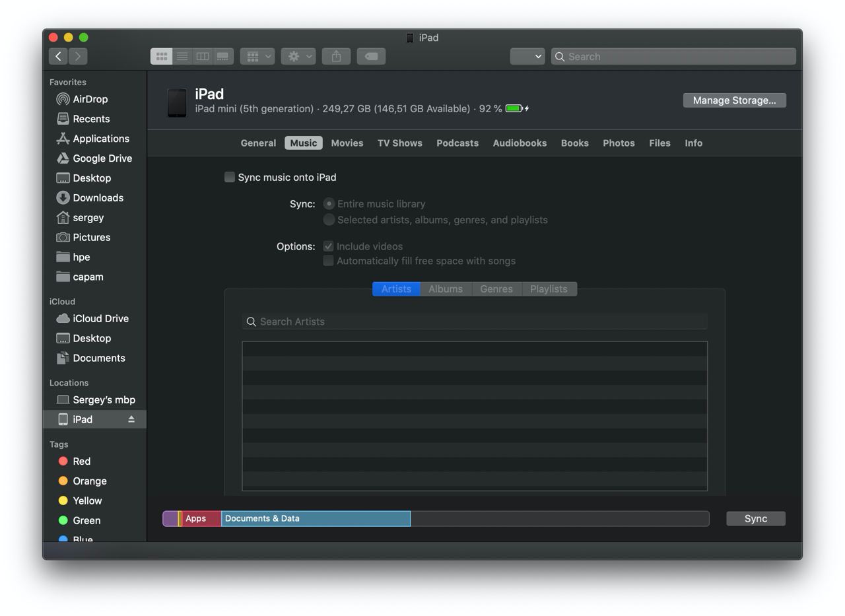Select the Selected artists, albums radio button
The height and width of the screenshot is (616, 845).
tap(329, 220)
